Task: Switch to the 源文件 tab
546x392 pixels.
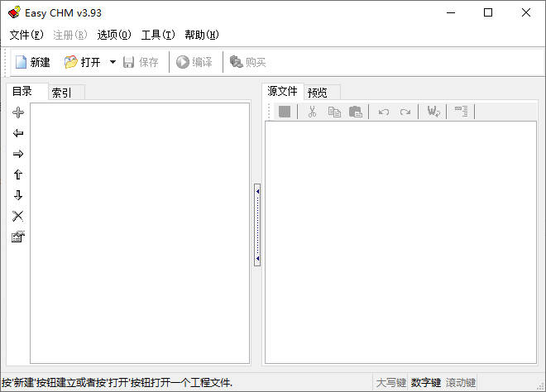Action: point(282,91)
